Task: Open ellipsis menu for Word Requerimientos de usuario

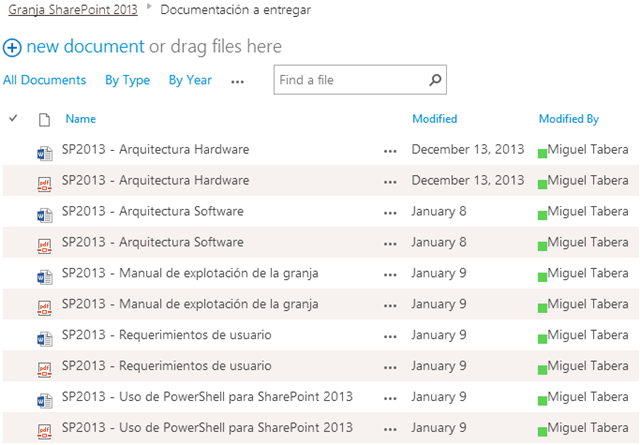Action: (x=390, y=337)
